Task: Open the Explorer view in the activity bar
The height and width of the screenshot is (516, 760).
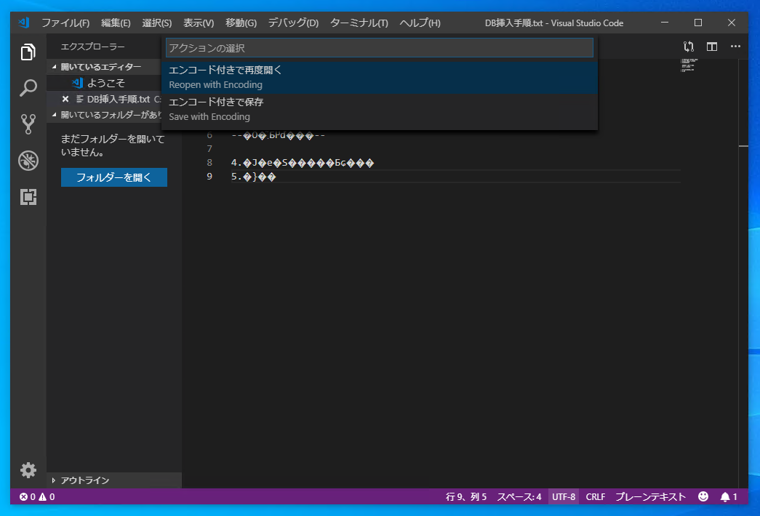Action: [x=28, y=52]
